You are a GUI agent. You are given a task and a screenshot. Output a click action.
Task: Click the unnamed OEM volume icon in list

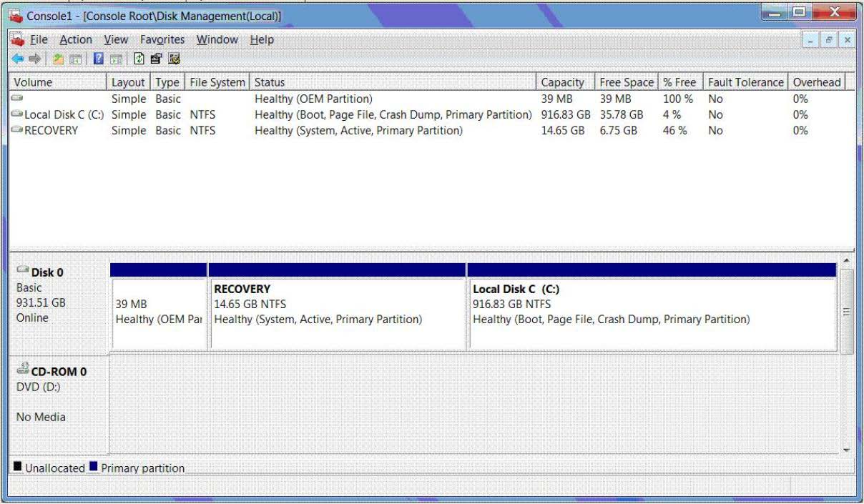pos(18,99)
